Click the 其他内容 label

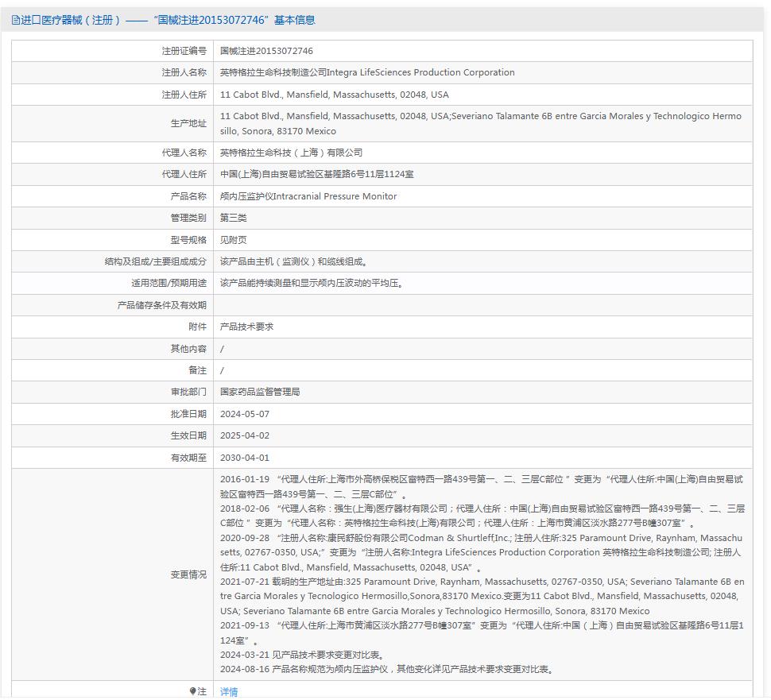(189, 349)
